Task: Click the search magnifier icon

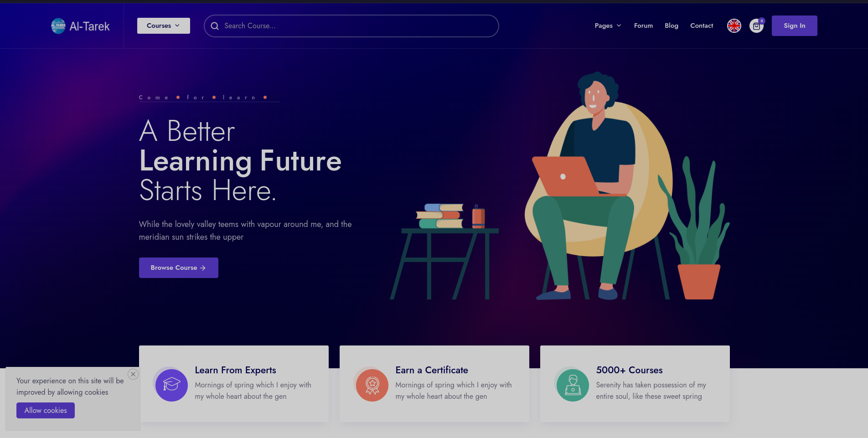Action: pos(215,26)
